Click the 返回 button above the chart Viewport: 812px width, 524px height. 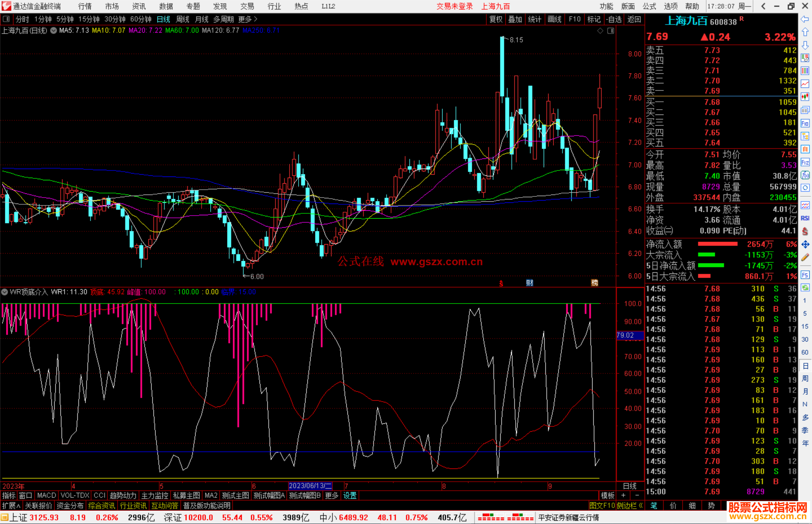coord(634,19)
